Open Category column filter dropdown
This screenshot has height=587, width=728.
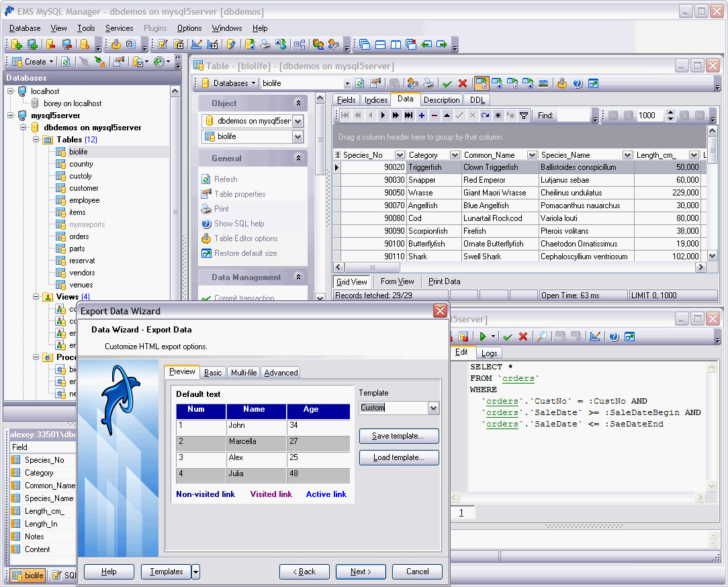[x=455, y=155]
